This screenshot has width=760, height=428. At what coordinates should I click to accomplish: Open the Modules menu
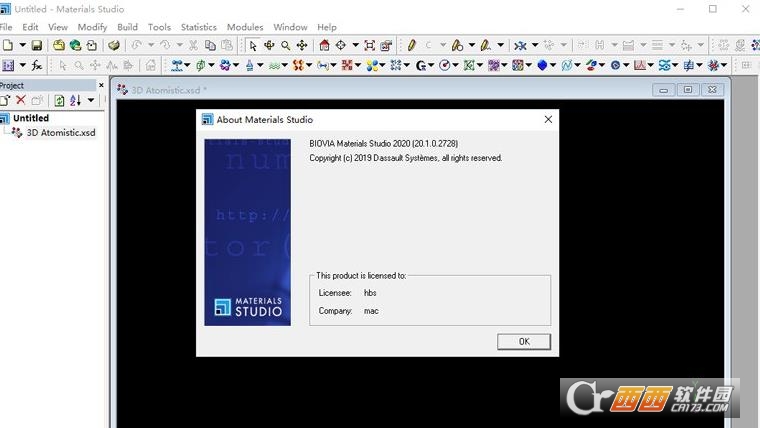tap(245, 27)
